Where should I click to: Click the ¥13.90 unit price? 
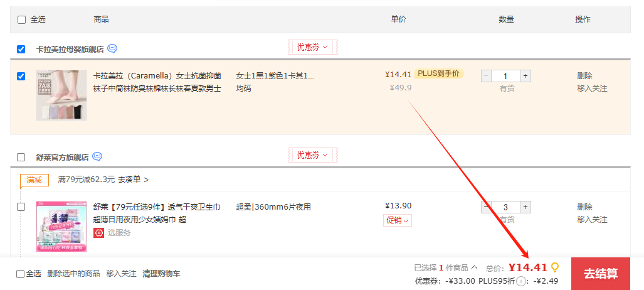(x=398, y=206)
